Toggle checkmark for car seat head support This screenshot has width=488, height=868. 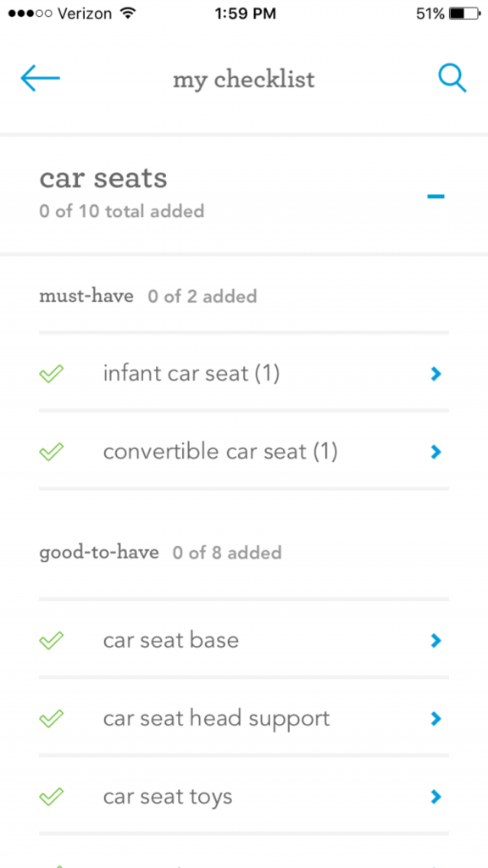coord(52,719)
